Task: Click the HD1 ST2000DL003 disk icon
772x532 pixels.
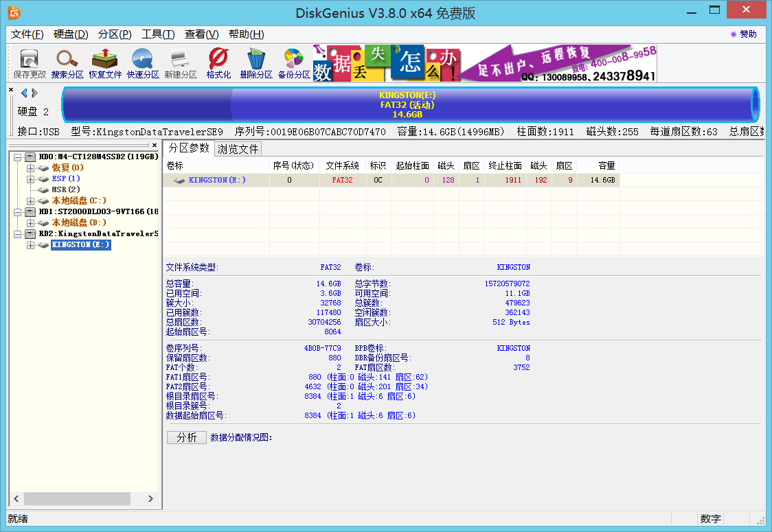Action: [x=30, y=211]
